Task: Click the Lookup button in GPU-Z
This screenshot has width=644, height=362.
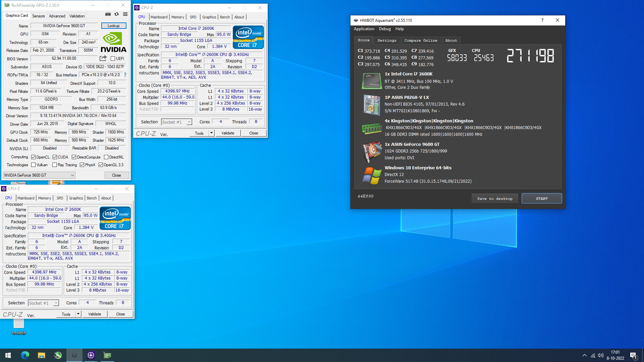Action: pos(113,26)
